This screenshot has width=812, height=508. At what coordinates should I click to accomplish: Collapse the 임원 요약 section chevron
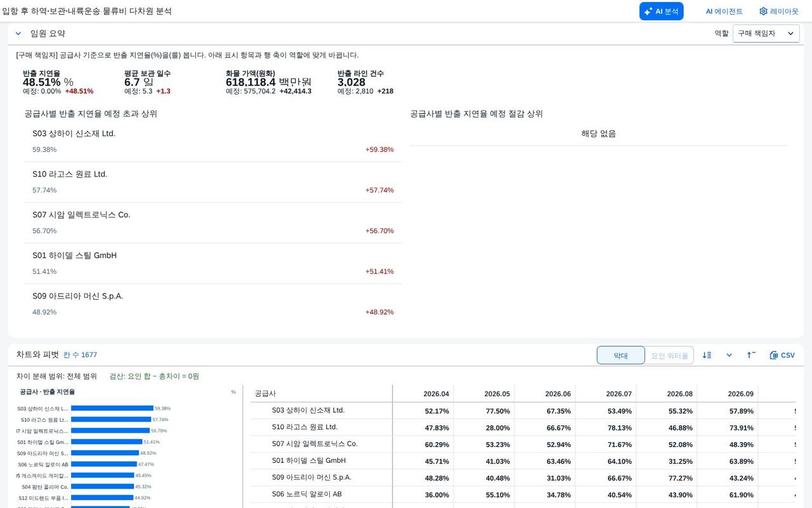coord(18,34)
